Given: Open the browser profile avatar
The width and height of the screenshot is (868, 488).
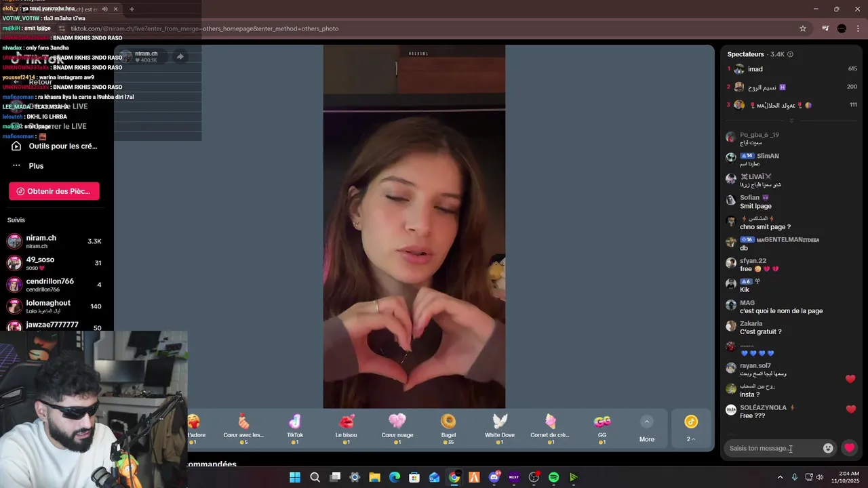Looking at the screenshot, I should 842,28.
